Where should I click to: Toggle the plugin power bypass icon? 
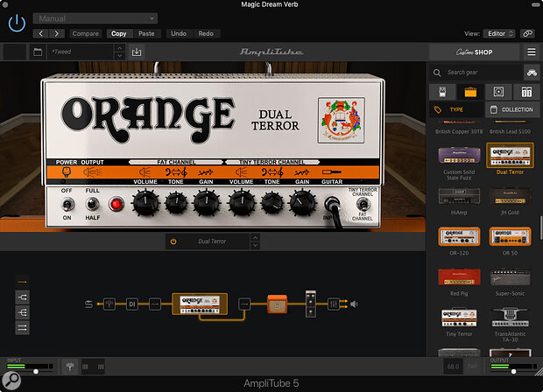17,24
